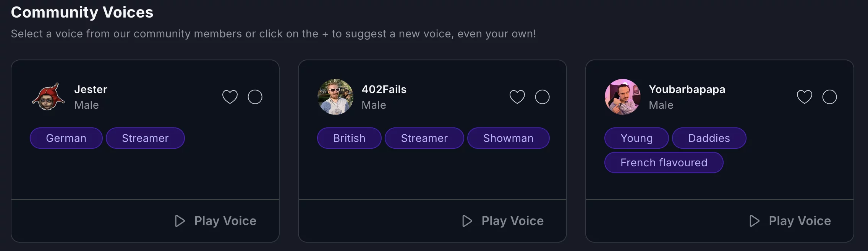Open 402Fails's avatar picture
Image resolution: width=868 pixels, height=251 pixels.
point(335,97)
